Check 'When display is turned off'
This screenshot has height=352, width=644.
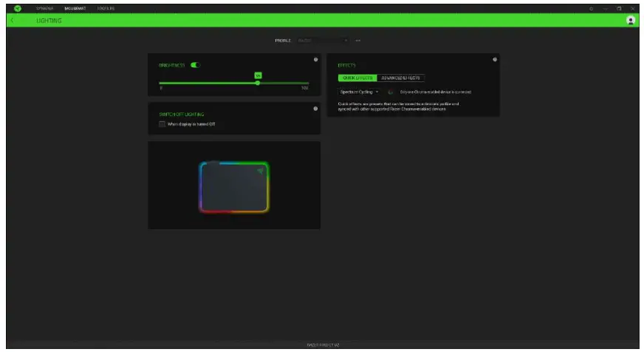point(162,123)
